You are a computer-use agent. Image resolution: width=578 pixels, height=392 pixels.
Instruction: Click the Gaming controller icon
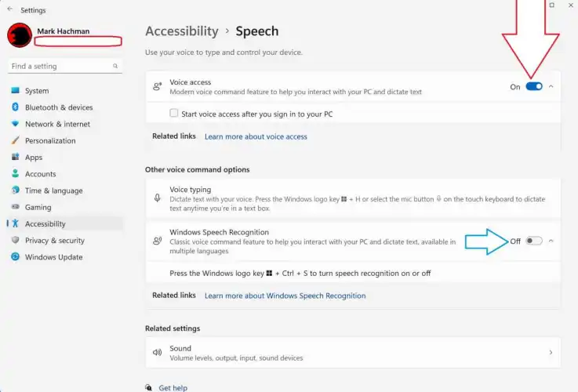(x=15, y=208)
